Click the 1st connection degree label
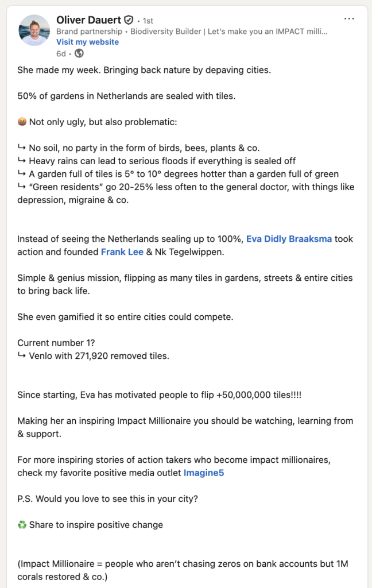Image resolution: width=372 pixels, height=588 pixels. pos(147,20)
